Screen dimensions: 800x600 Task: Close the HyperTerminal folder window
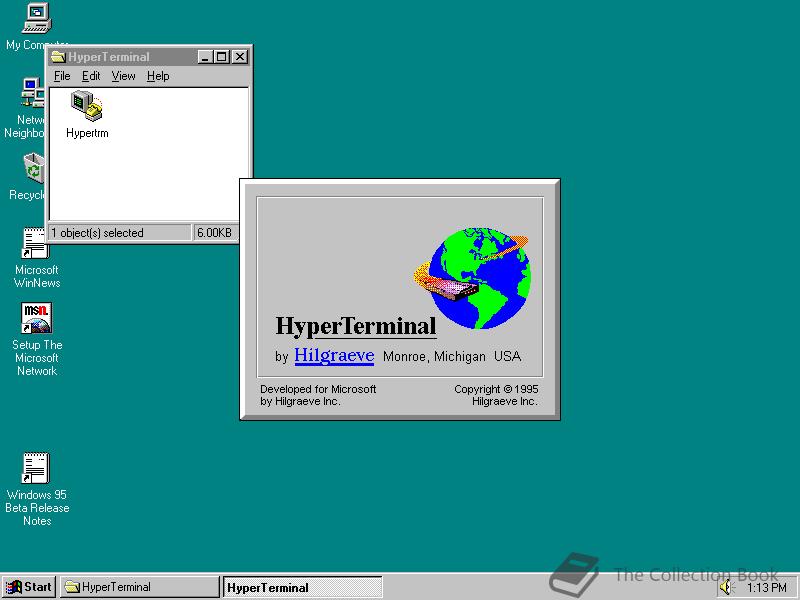pyautogui.click(x=240, y=57)
